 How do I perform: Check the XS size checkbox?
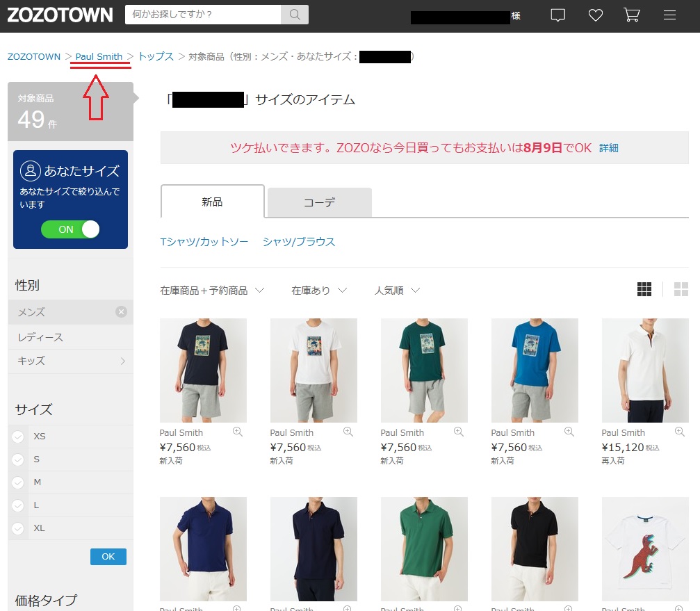(x=18, y=437)
